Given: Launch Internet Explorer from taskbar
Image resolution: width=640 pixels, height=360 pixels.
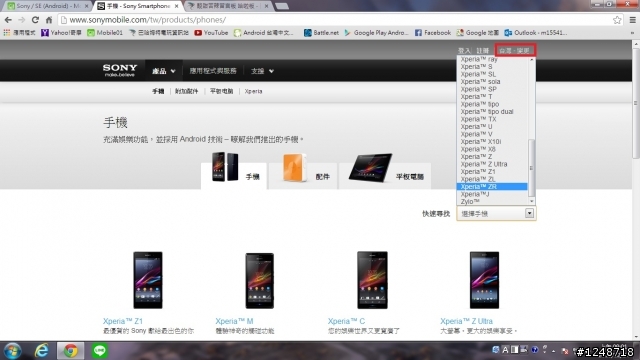Looking at the screenshot, I should pyautogui.click(x=41, y=351).
